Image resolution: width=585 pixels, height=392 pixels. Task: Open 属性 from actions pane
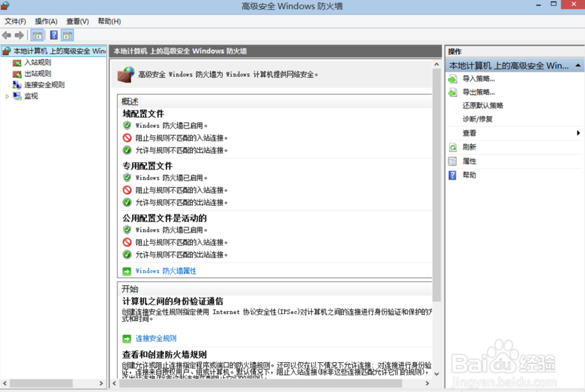pyautogui.click(x=469, y=161)
